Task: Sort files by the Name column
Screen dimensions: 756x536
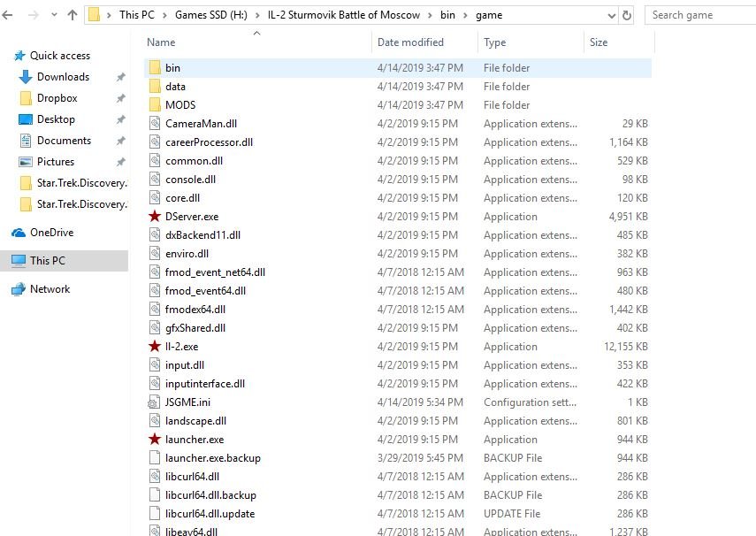Action: [x=161, y=42]
